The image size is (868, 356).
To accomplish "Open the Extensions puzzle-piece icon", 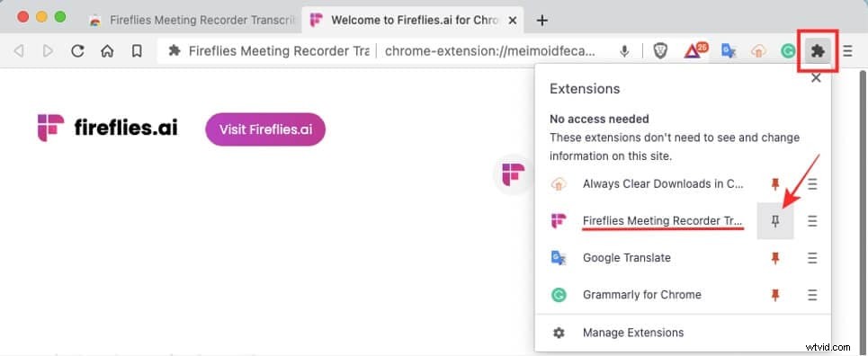I will click(818, 51).
